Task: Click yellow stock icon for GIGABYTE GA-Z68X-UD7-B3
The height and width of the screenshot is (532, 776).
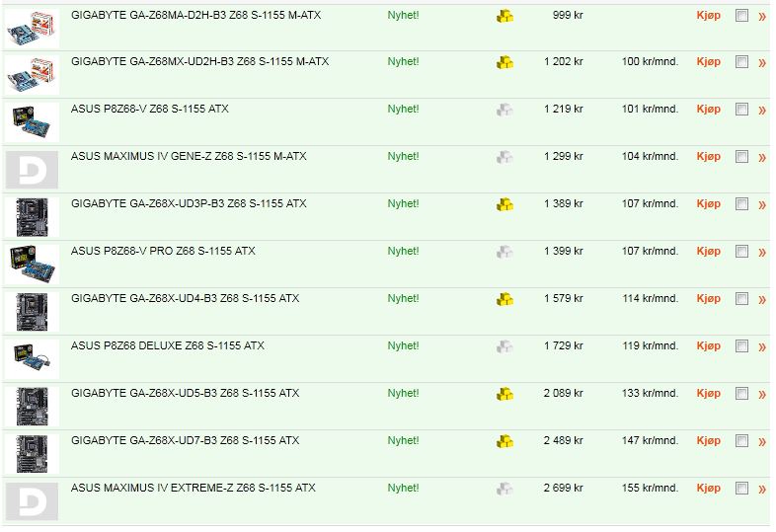Action: point(504,441)
